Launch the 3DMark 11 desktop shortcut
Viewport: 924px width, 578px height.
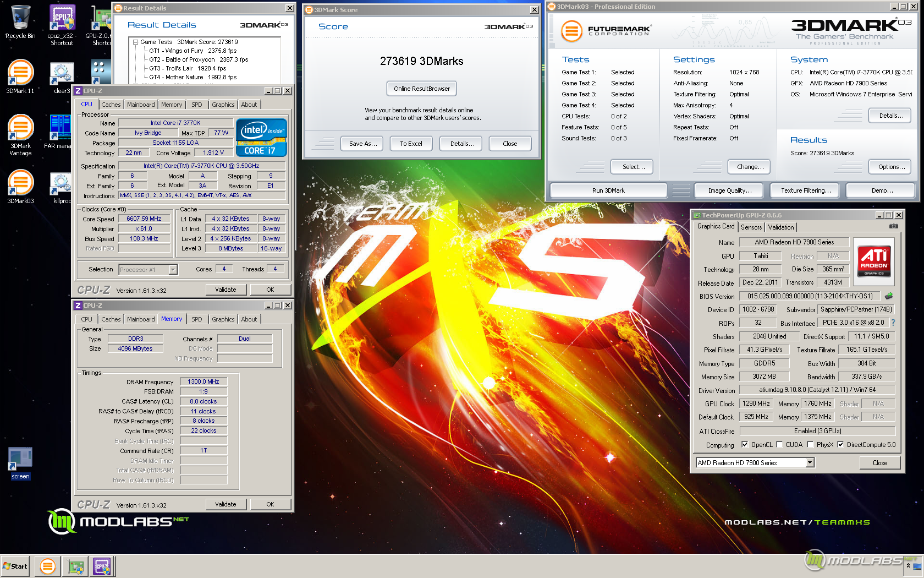[x=20, y=77]
